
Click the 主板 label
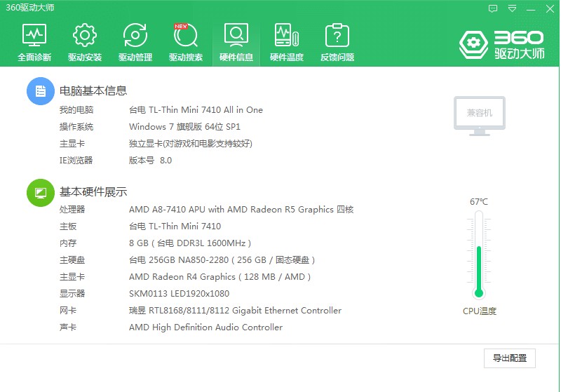click(68, 226)
